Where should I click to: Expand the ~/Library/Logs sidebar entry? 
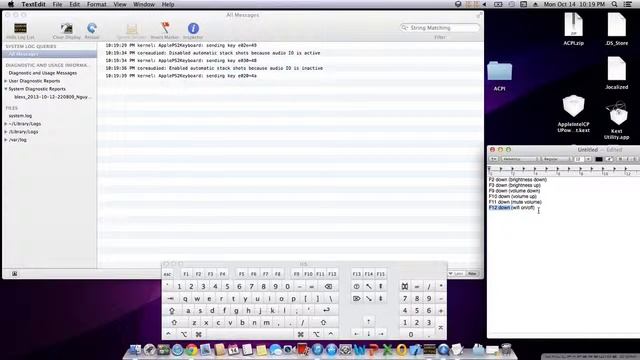coord(6,124)
